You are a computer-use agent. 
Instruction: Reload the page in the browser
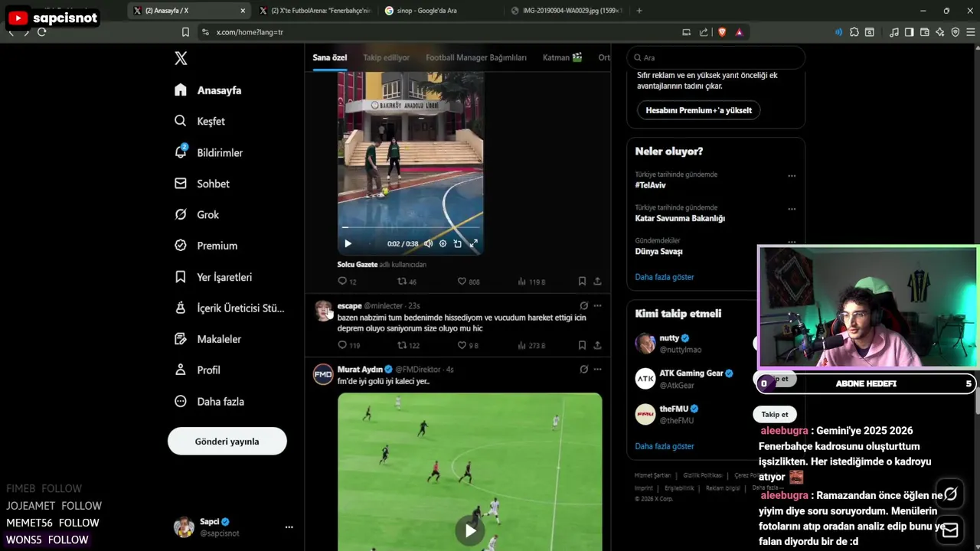[41, 32]
